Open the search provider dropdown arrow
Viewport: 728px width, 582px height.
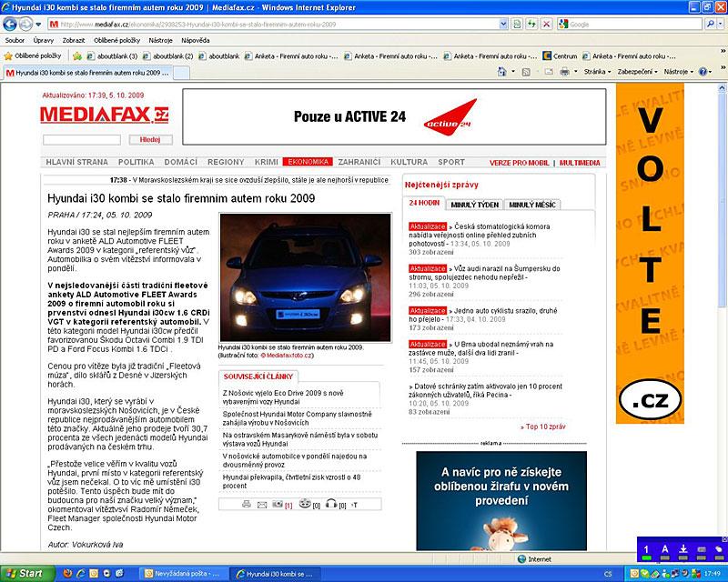[x=720, y=25]
